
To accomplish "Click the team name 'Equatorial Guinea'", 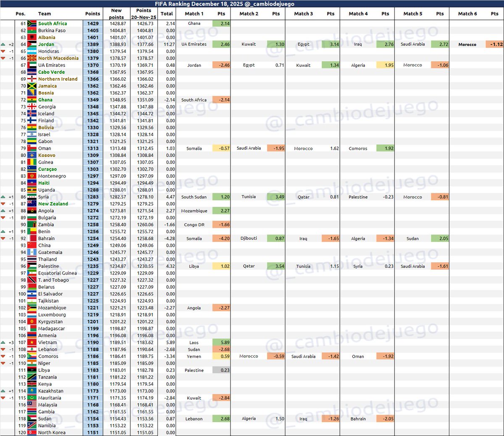I will pos(58,273).
